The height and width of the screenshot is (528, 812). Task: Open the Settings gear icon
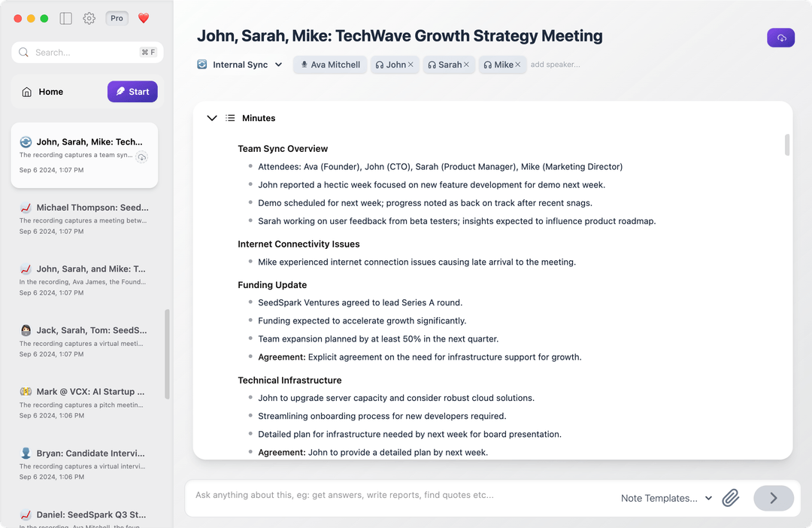point(89,18)
